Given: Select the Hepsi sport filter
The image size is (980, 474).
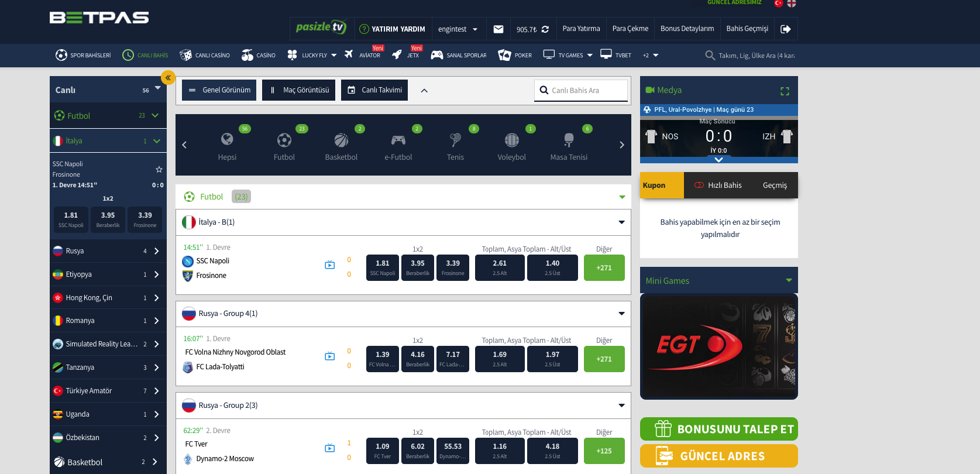Looking at the screenshot, I should coord(227,146).
